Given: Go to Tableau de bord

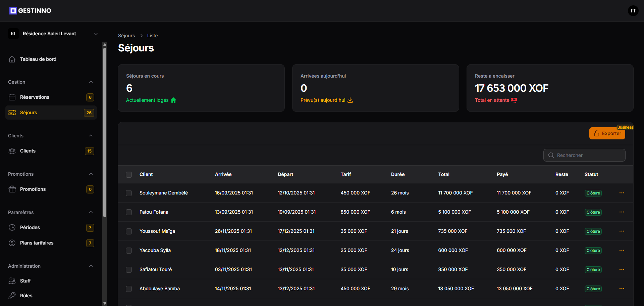Looking at the screenshot, I should click(x=51, y=59).
